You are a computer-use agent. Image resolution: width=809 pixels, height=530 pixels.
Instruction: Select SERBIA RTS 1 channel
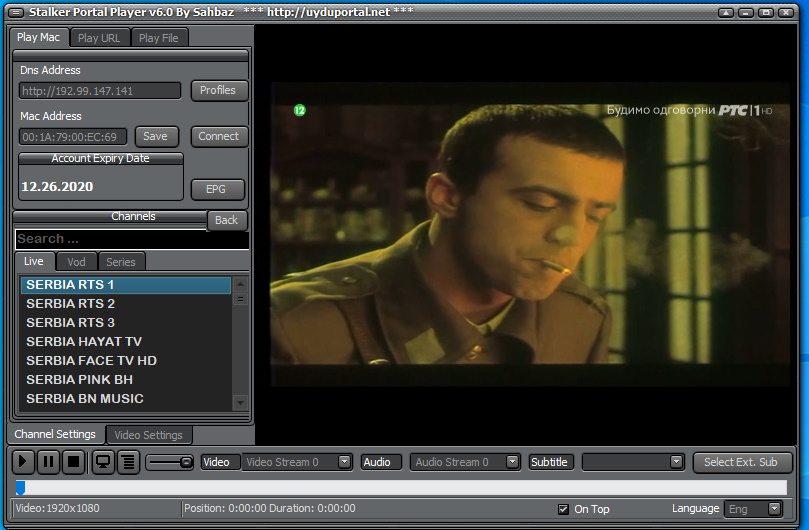coord(126,285)
